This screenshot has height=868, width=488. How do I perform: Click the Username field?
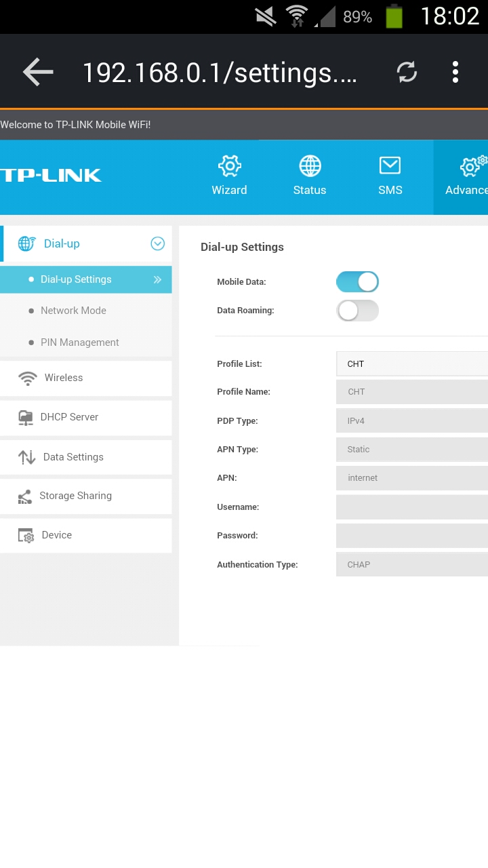(x=412, y=507)
